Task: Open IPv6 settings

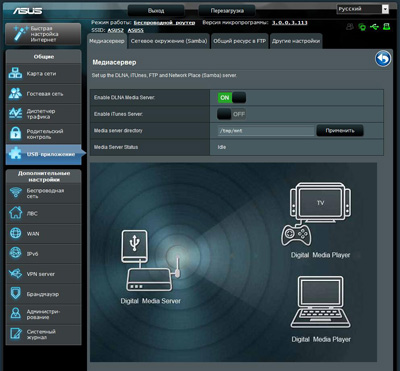Action: click(43, 254)
